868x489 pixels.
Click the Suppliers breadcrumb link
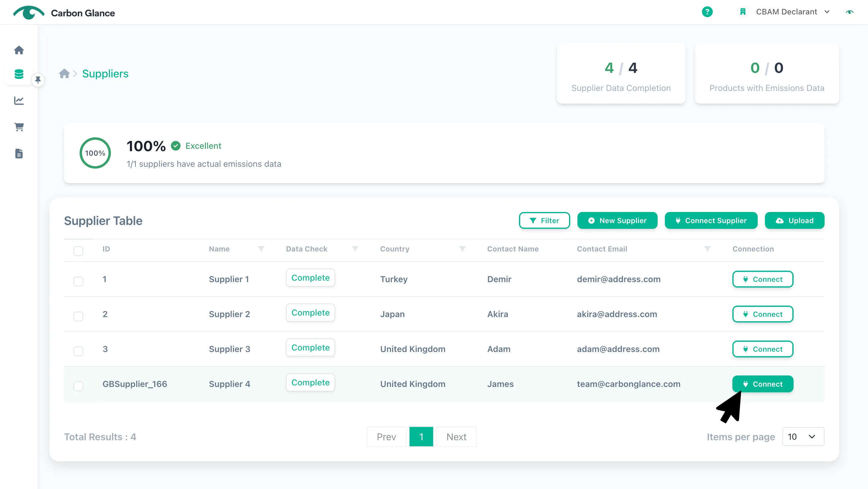(105, 73)
